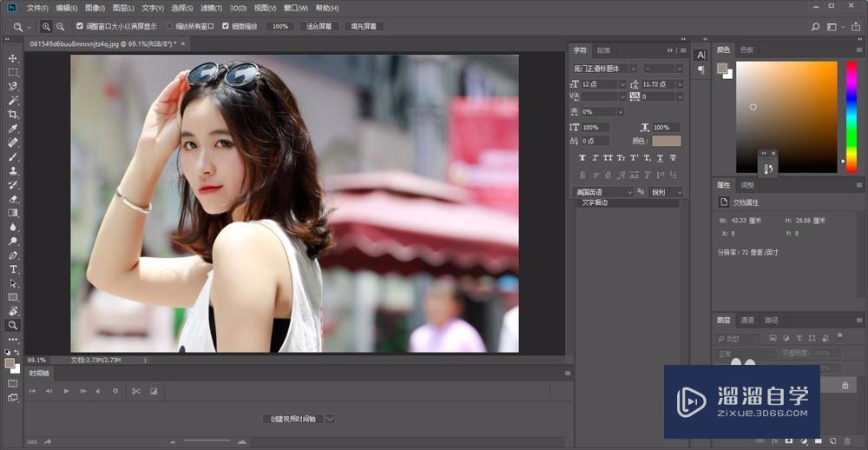Open the Paragraph panel icon
Screen dimensions: 868x450
pos(701,70)
